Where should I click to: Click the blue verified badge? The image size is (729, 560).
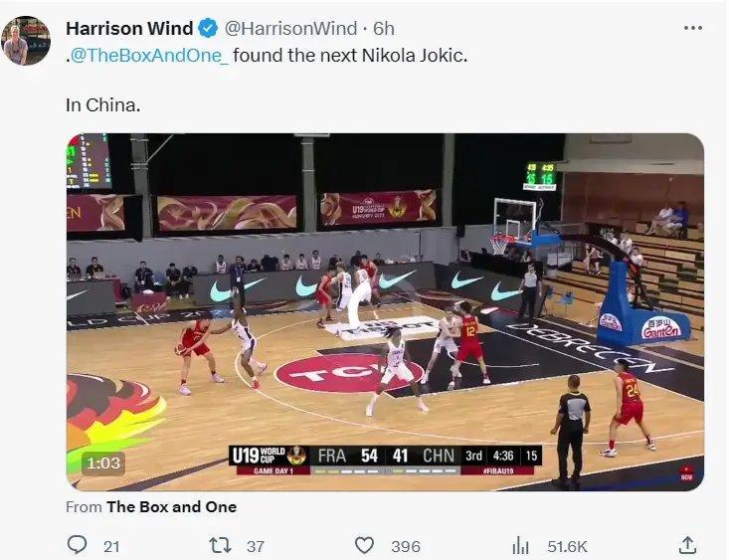[208, 29]
